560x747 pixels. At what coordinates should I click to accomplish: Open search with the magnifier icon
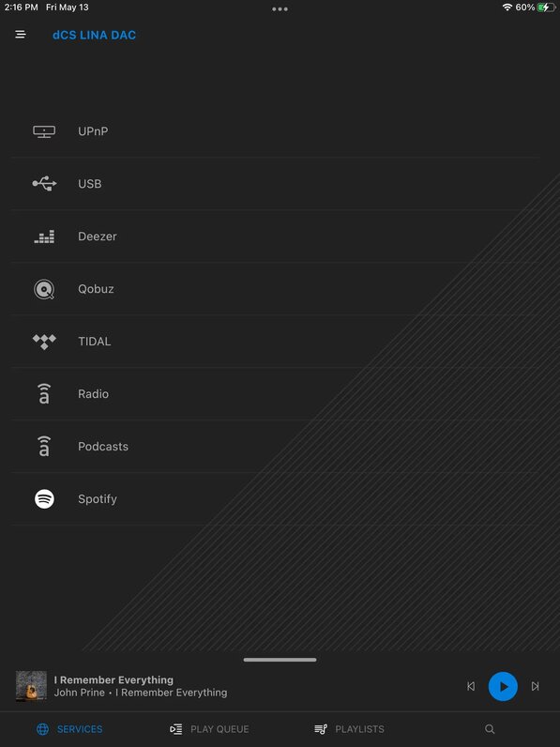click(x=490, y=729)
